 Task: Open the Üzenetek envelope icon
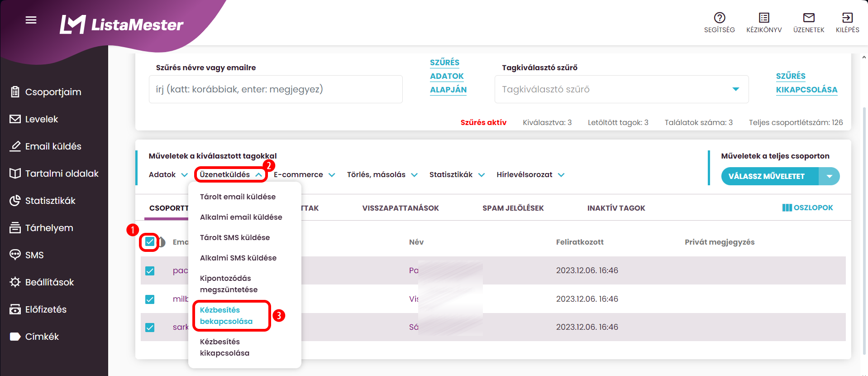808,18
